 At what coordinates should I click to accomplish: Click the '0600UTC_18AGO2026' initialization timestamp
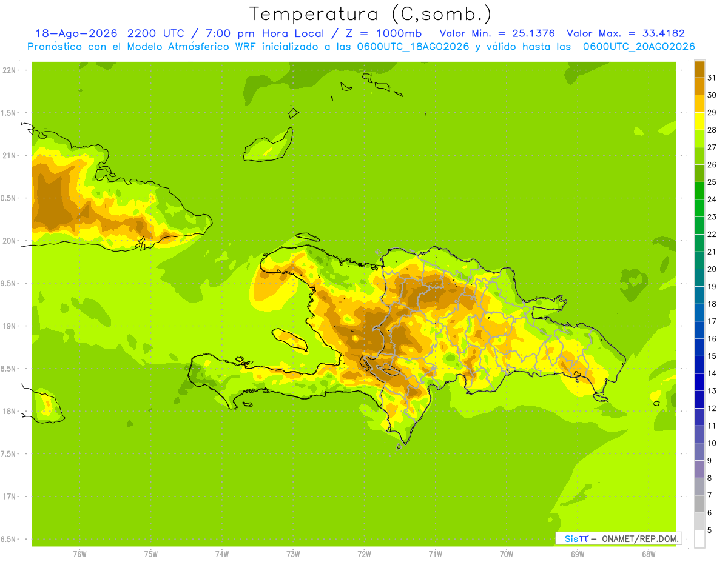[412, 46]
